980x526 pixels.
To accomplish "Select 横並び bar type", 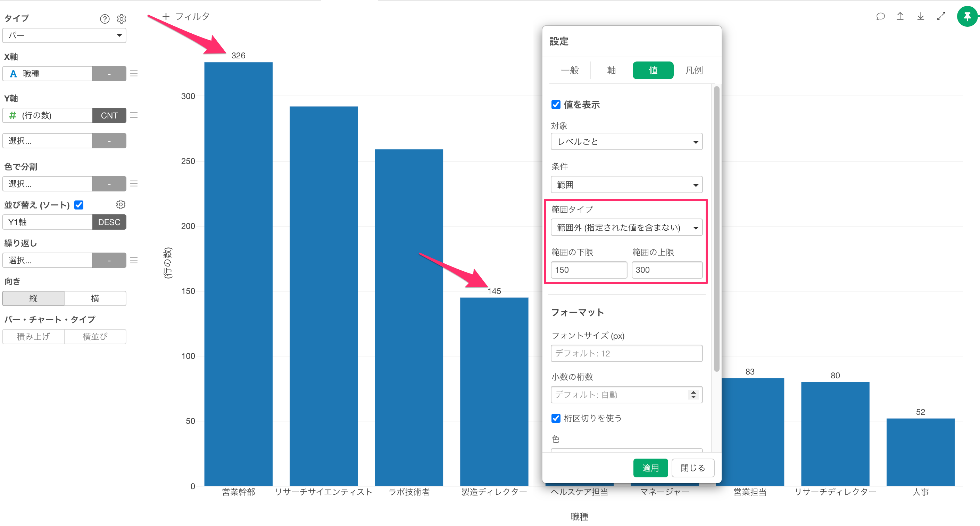I will point(95,336).
